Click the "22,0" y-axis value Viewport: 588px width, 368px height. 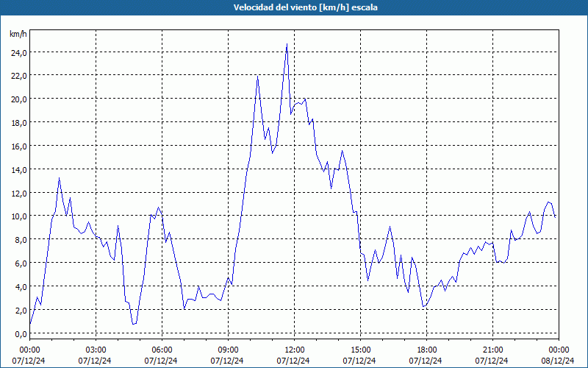click(19, 77)
